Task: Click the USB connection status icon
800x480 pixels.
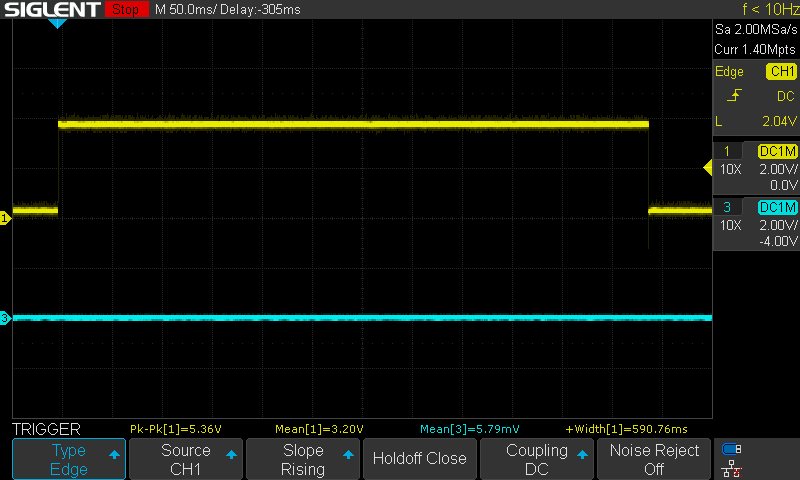Action: 732,449
